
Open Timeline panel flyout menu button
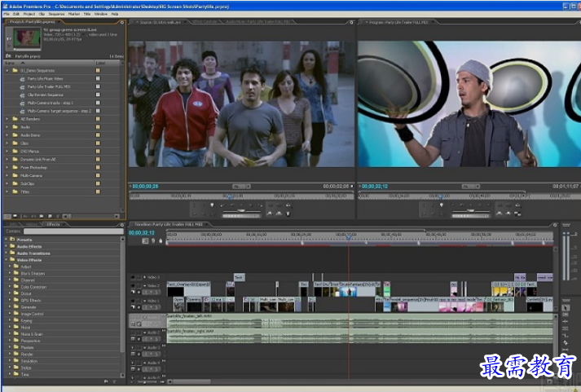[555, 225]
